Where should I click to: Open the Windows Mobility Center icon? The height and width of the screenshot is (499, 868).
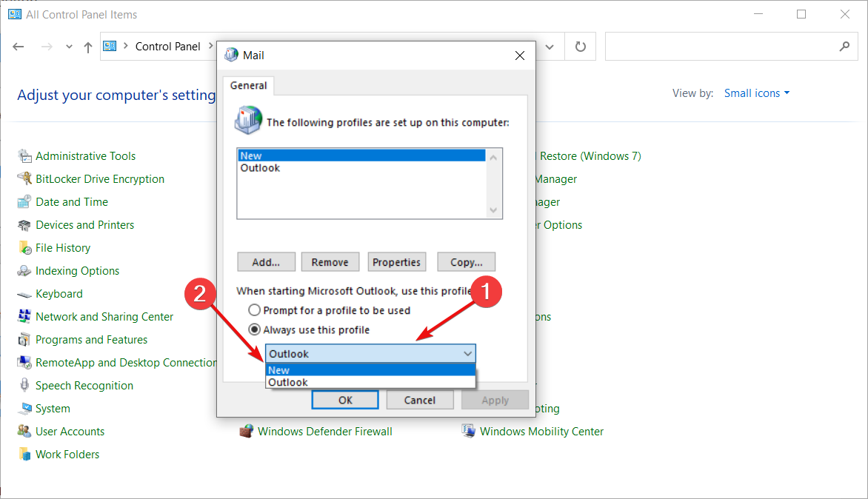click(x=468, y=431)
